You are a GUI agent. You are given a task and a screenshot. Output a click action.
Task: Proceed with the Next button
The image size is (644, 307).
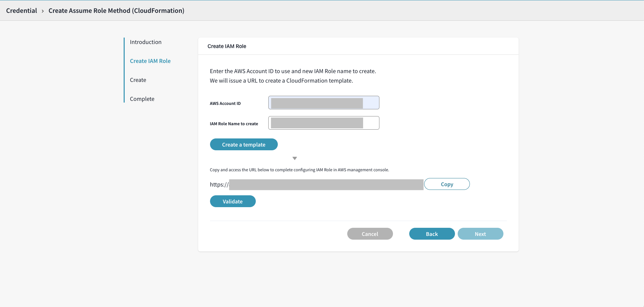pos(480,234)
